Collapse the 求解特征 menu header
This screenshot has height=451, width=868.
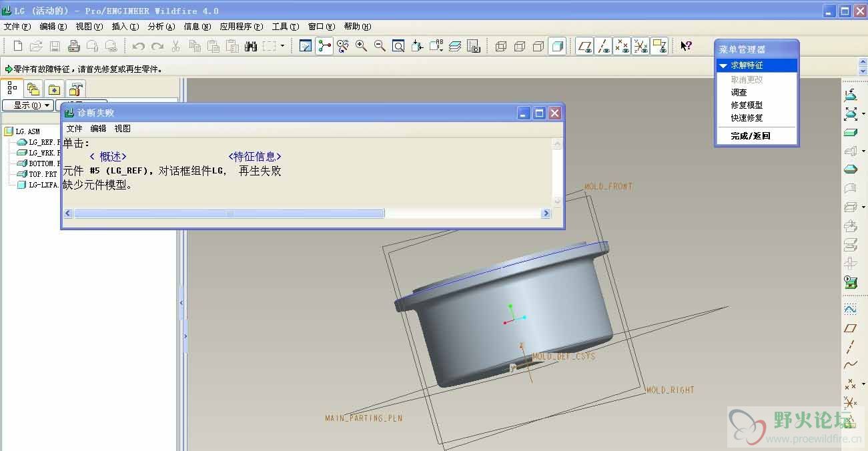723,65
